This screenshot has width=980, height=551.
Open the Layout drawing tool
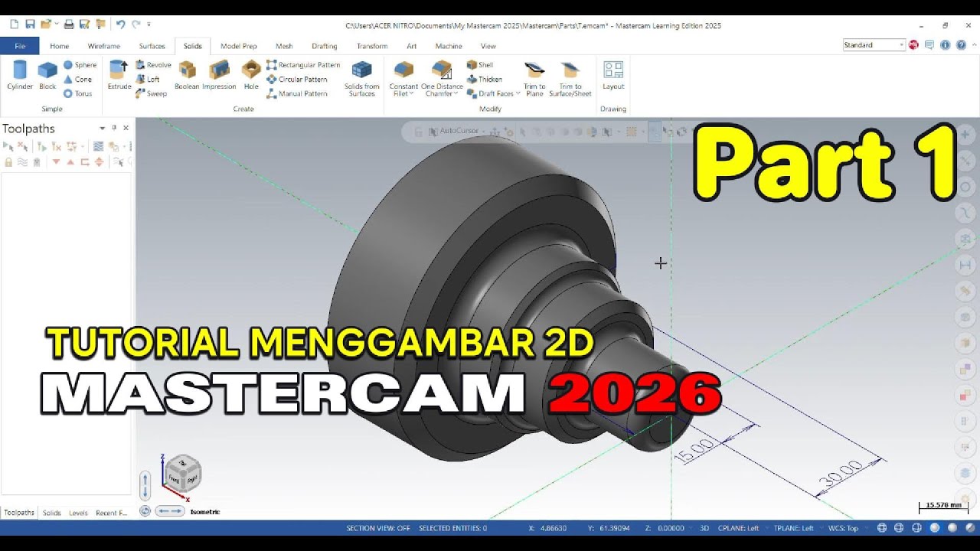click(613, 77)
